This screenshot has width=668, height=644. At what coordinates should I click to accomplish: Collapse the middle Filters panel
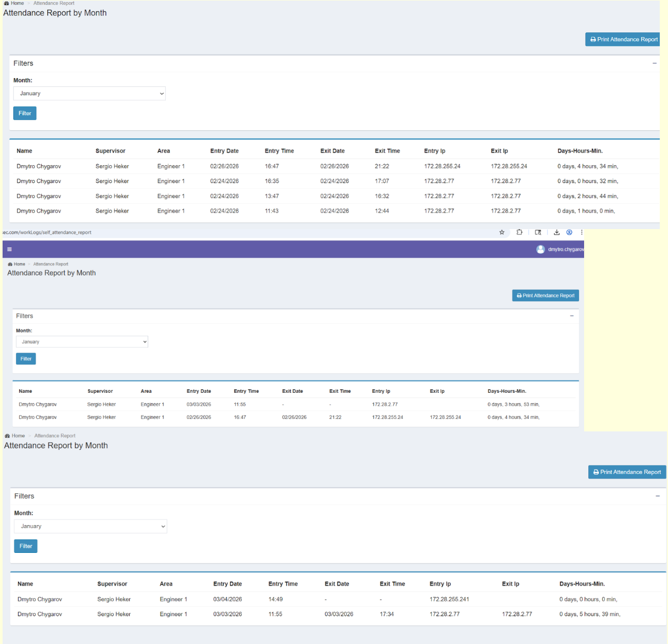point(571,316)
